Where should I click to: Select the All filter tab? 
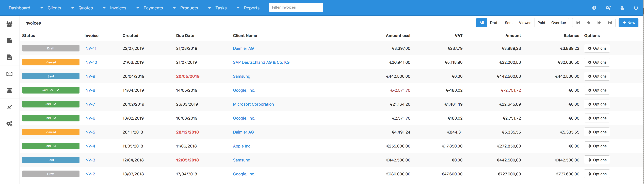(481, 23)
